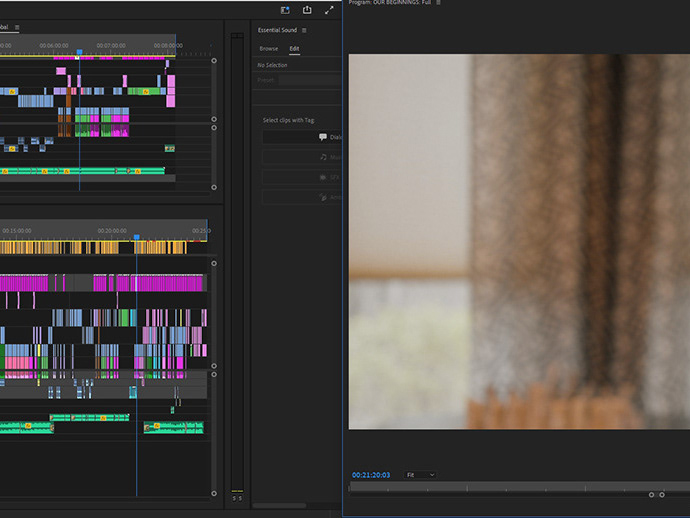Click the Program monitor scrub bar
The height and width of the screenshot is (518, 690).
pyautogui.click(x=519, y=486)
